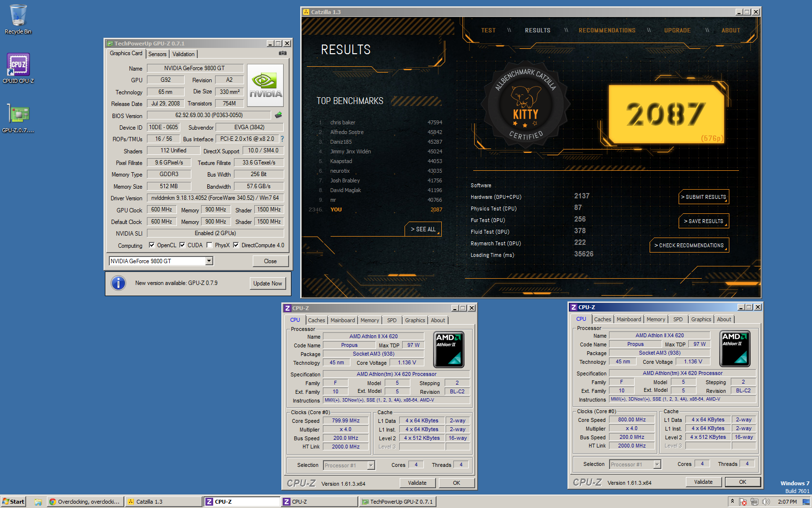
Task: Click Core Speed 800.00 MHz in right CPU-Z
Action: pos(632,420)
